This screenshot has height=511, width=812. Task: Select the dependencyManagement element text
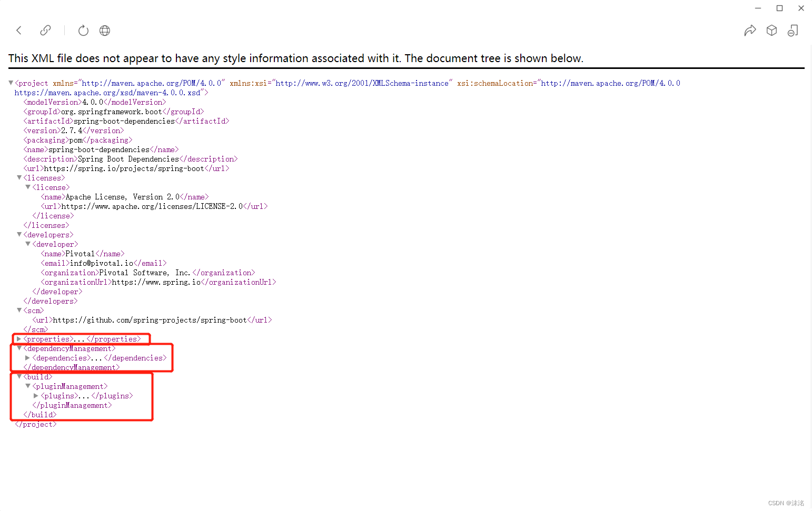[x=69, y=348]
